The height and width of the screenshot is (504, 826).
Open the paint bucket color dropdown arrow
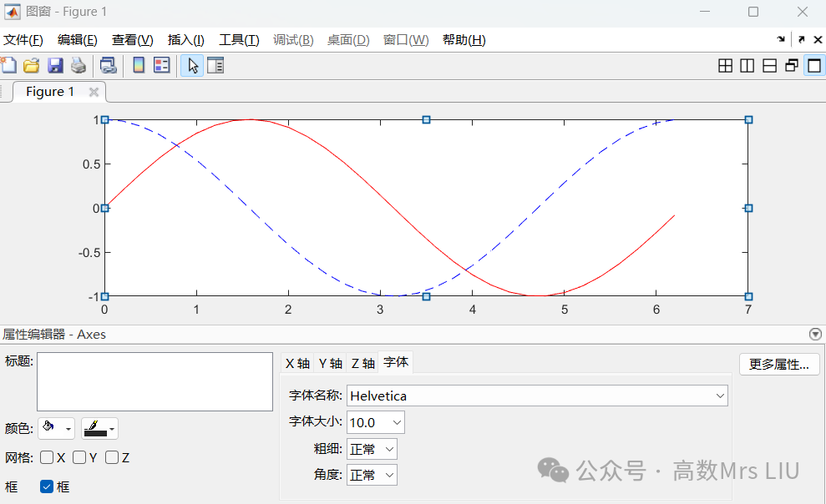click(x=68, y=429)
